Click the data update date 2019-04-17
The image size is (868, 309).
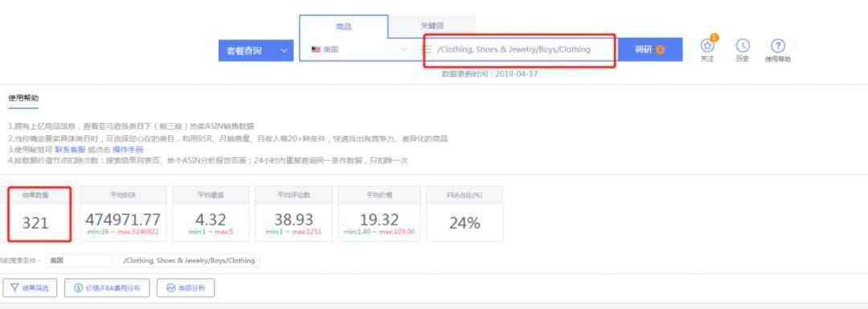(x=517, y=74)
